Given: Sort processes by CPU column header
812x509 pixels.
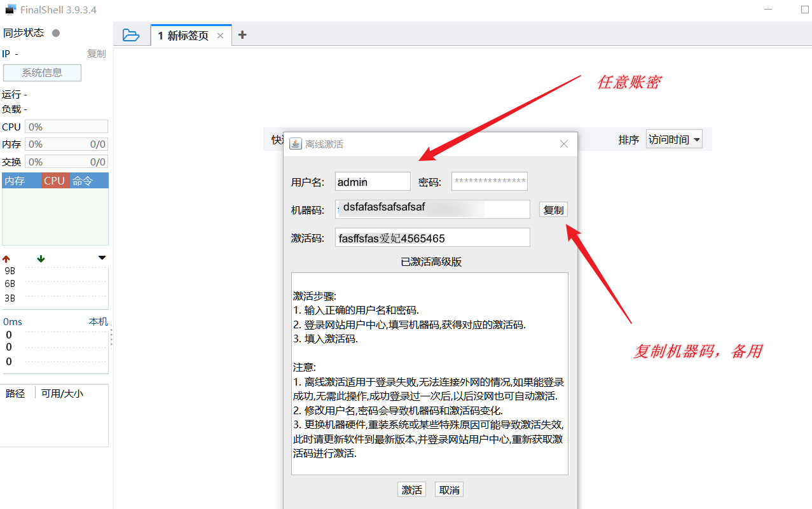Looking at the screenshot, I should point(55,181).
